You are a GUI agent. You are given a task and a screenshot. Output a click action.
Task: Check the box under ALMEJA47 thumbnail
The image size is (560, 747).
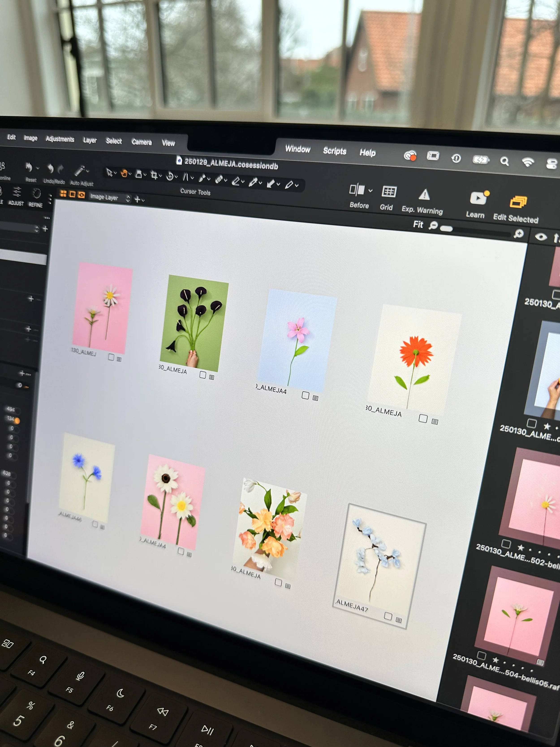pos(388,616)
